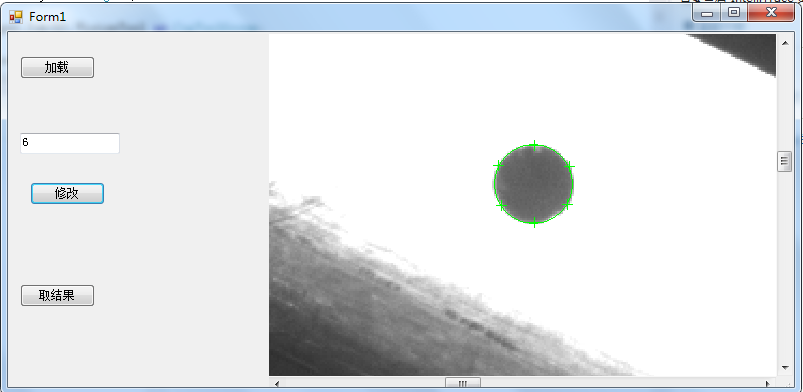Viewport: 803px width, 392px height.
Task: Click the horizontal scrollbar left arrow
Action: [277, 383]
